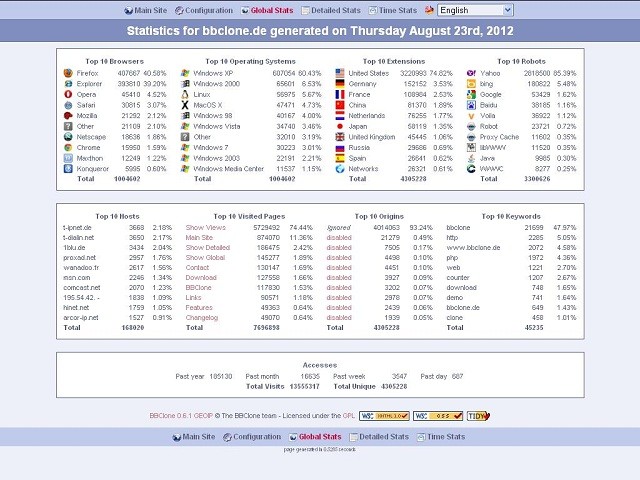Click the Windows XP icon

(185, 73)
